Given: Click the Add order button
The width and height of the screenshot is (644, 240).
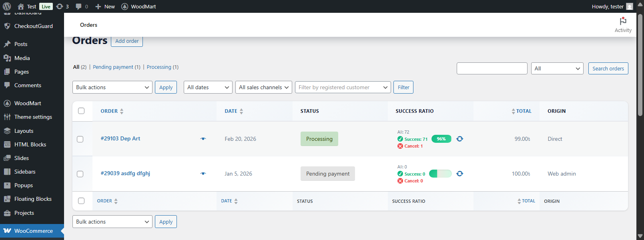Looking at the screenshot, I should point(127,41).
